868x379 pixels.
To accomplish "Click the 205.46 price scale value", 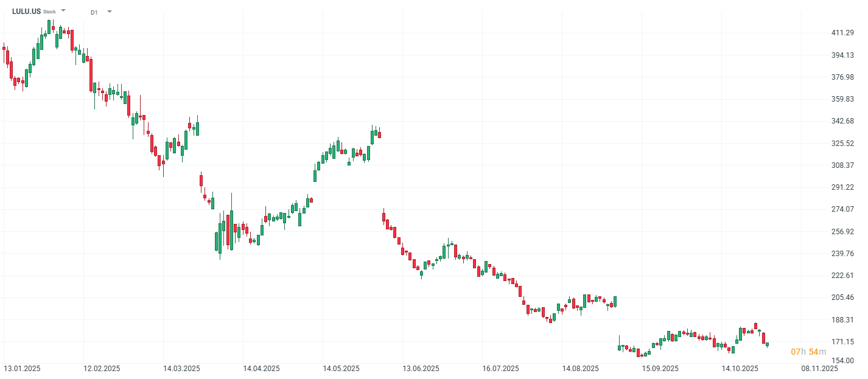I will 842,297.
